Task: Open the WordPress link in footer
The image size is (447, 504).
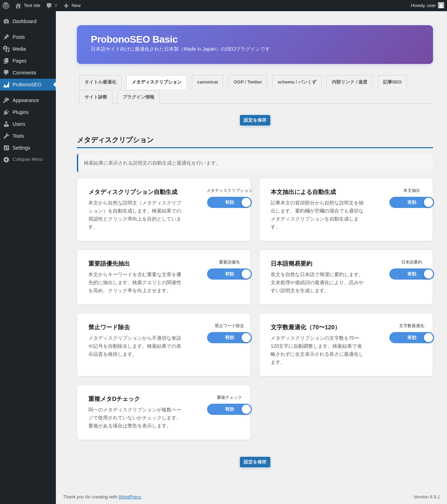Action: click(x=130, y=497)
